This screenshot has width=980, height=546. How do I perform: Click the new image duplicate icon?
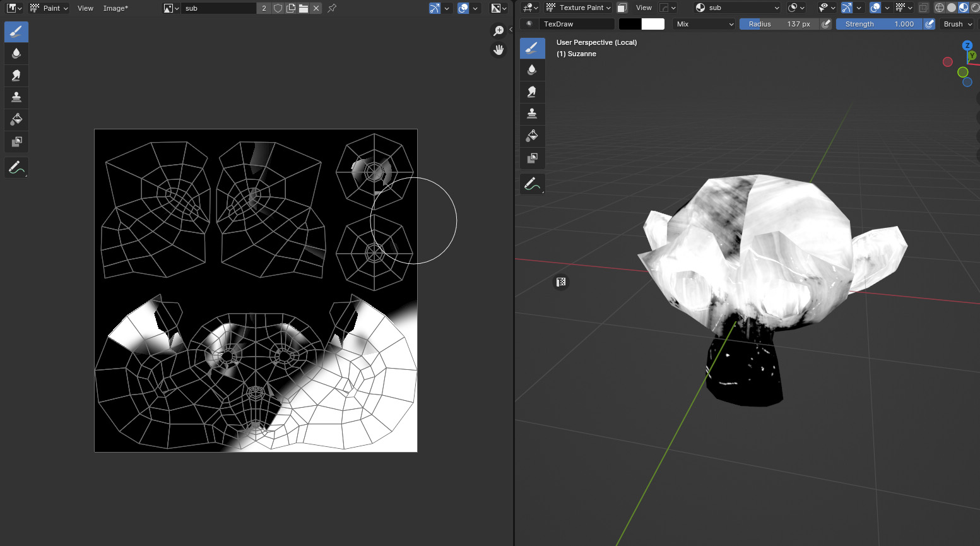tap(291, 8)
